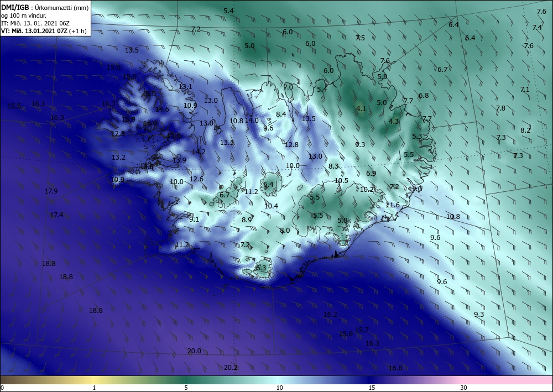
Task: Click the 20.2 value label
Action: [231, 368]
